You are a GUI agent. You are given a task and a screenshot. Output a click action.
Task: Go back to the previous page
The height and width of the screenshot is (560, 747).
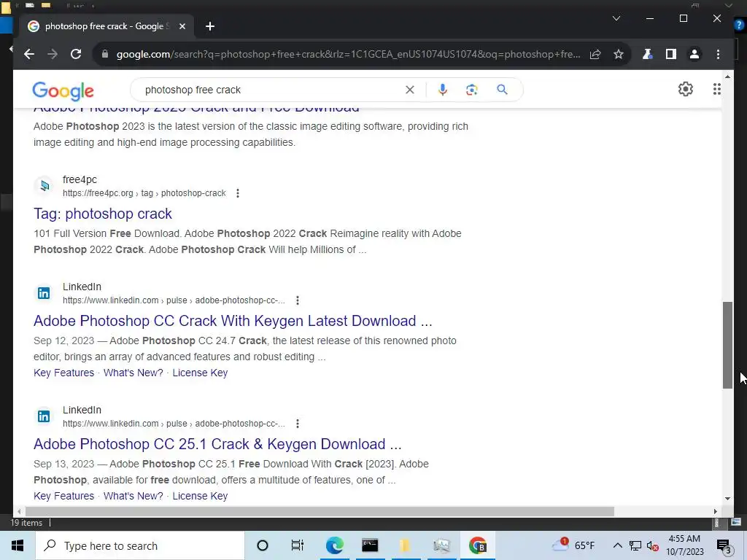point(29,54)
